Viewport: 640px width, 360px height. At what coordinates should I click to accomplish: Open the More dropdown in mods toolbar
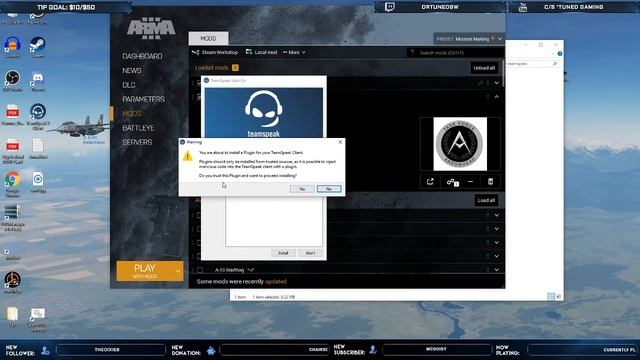point(294,52)
